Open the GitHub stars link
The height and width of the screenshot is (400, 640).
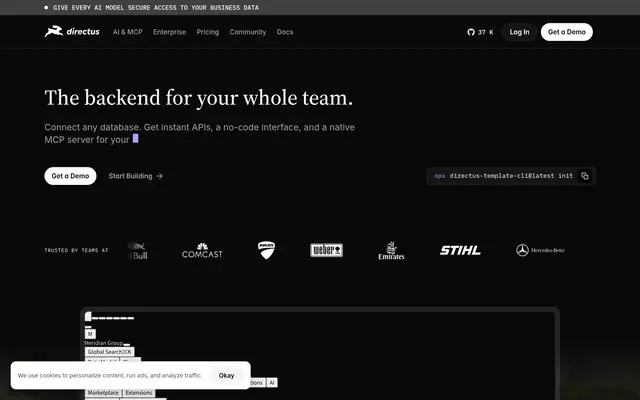click(x=480, y=32)
